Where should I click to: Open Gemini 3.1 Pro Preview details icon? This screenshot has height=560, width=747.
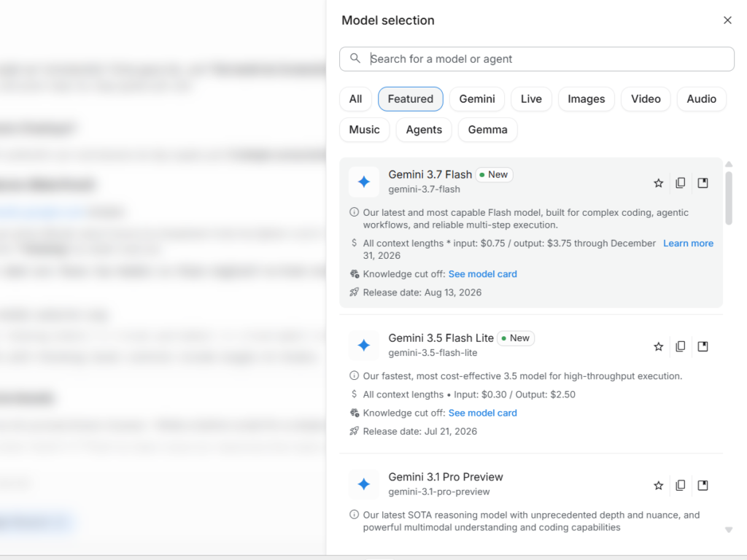[703, 485]
